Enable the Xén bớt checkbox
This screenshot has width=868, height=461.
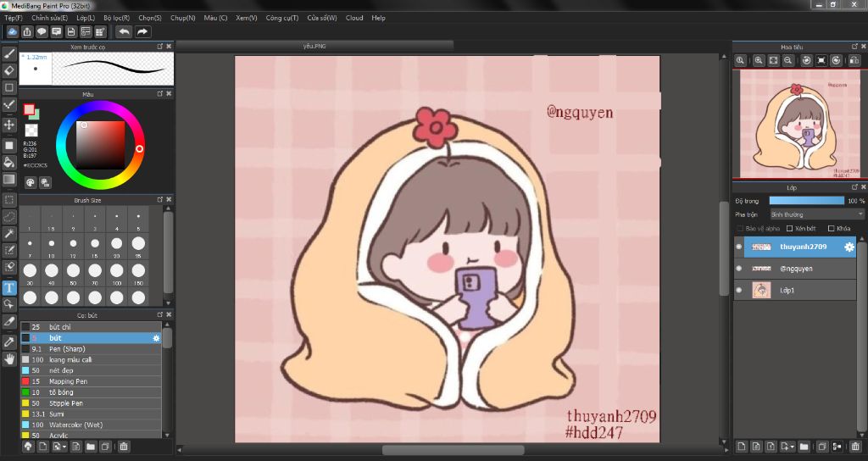[790, 228]
